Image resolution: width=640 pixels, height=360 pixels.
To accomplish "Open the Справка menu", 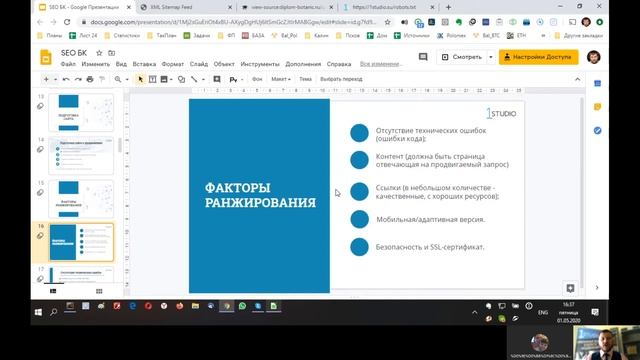I will point(339,64).
